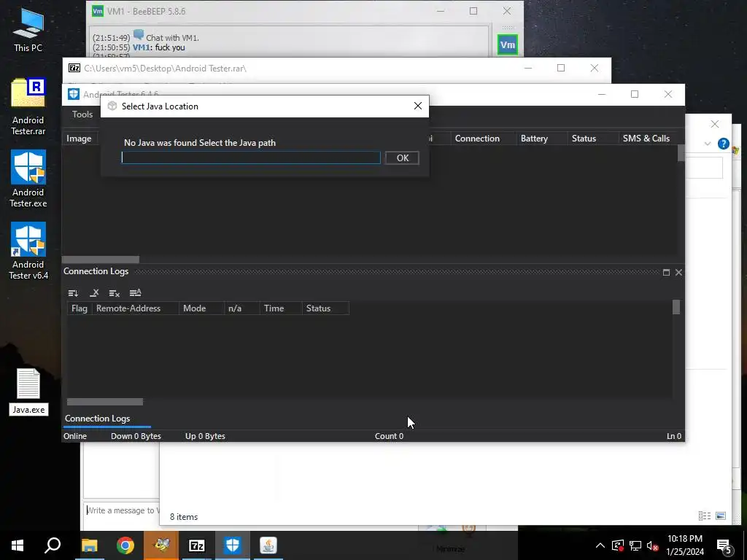The height and width of the screenshot is (560, 747).
Task: Switch to Java app in taskbar
Action: 268,545
